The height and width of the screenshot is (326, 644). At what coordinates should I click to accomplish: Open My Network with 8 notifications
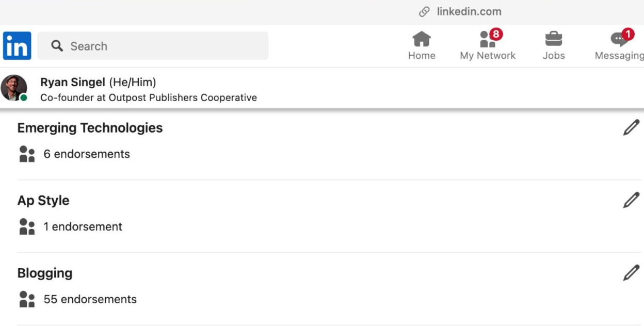tap(488, 45)
